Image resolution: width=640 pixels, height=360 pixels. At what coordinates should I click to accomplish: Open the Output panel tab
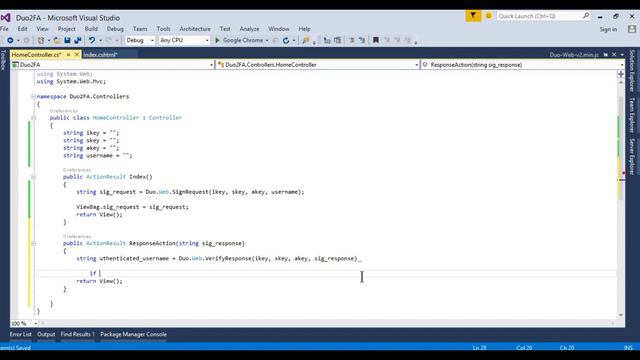tap(46, 334)
